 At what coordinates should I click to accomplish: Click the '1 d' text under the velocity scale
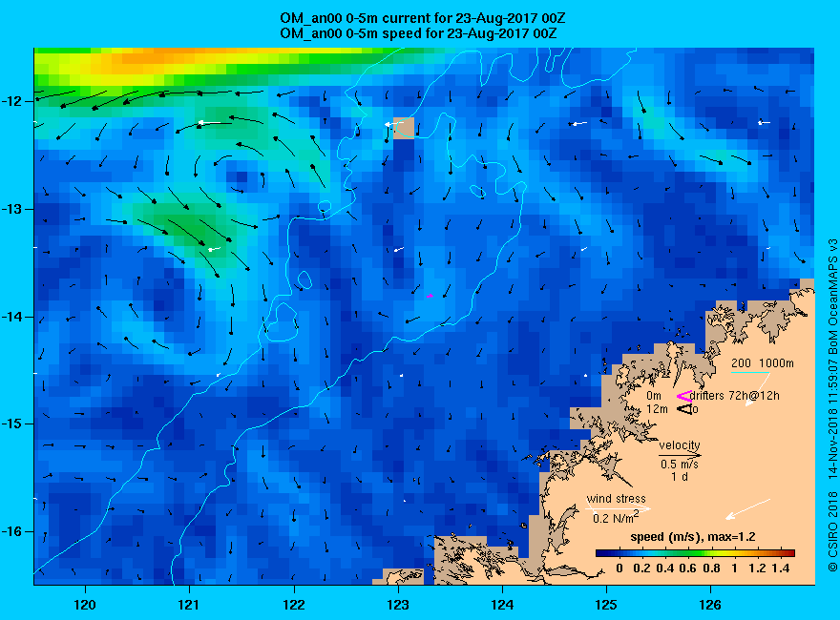680,477
